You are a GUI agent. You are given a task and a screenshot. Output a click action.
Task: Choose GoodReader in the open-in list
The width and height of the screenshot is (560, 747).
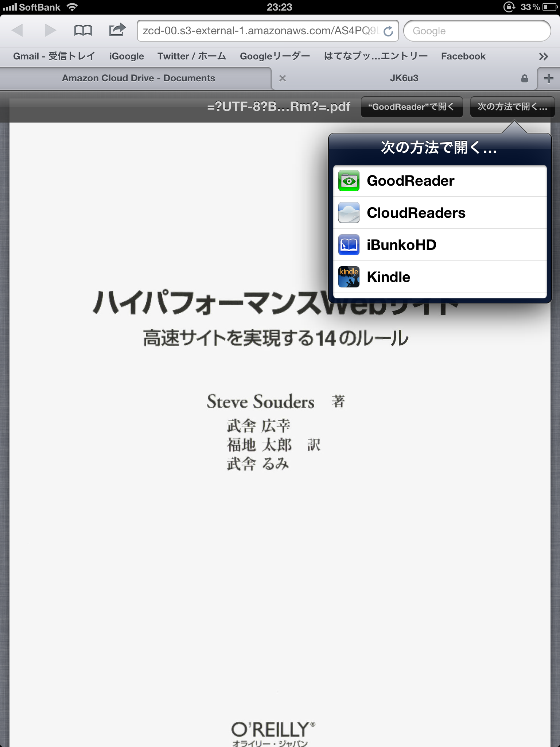(440, 181)
